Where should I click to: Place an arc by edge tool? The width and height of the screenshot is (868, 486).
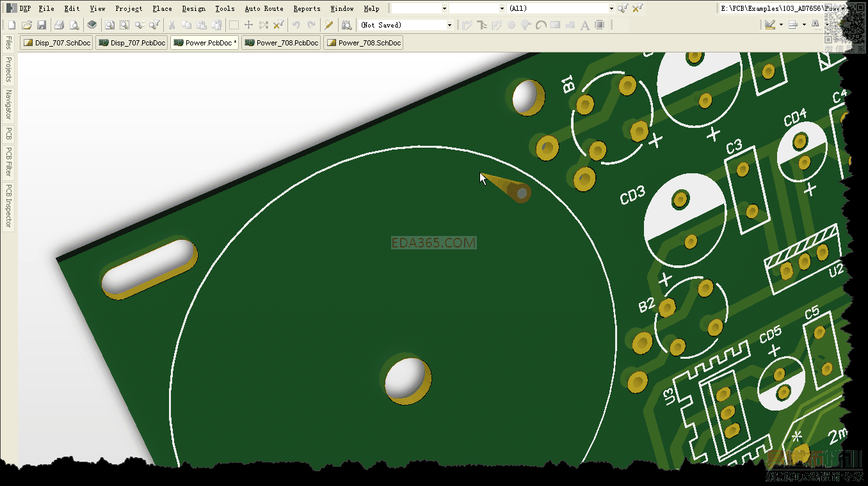click(541, 25)
